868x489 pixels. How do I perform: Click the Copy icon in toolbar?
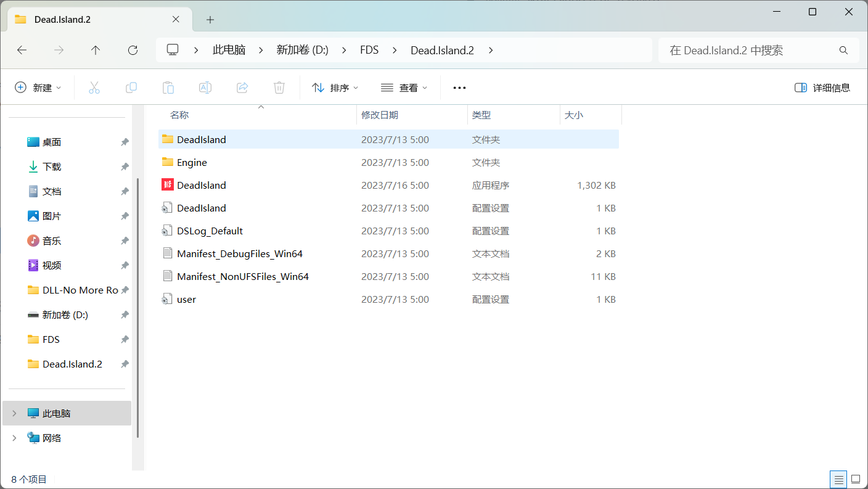[131, 88]
